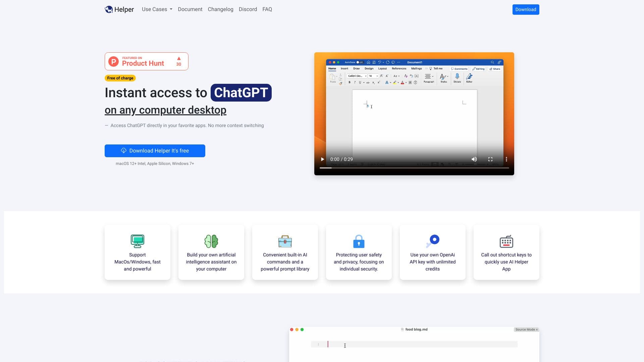
Task: Click the padlock privacy icon
Action: [359, 241]
